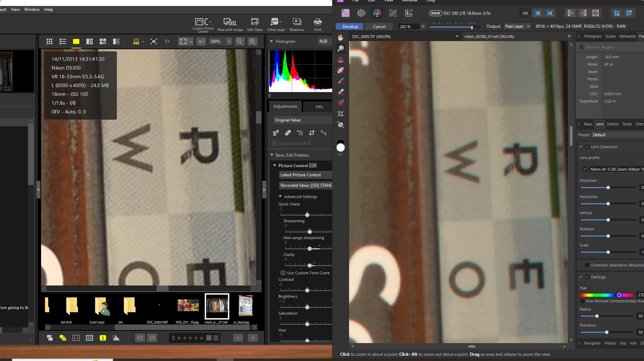
Task: Switch to thumbnail grid view
Action: pos(50,41)
